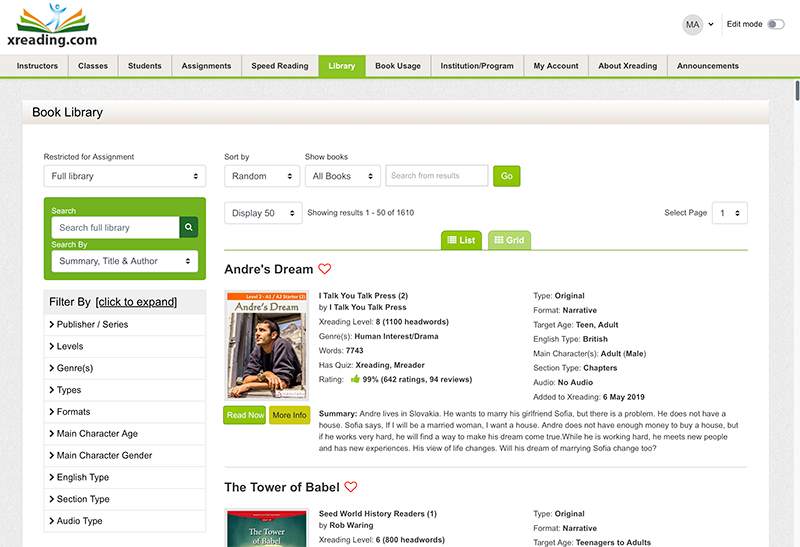Open the Display 50 dropdown
This screenshot has width=800, height=547.
click(262, 213)
